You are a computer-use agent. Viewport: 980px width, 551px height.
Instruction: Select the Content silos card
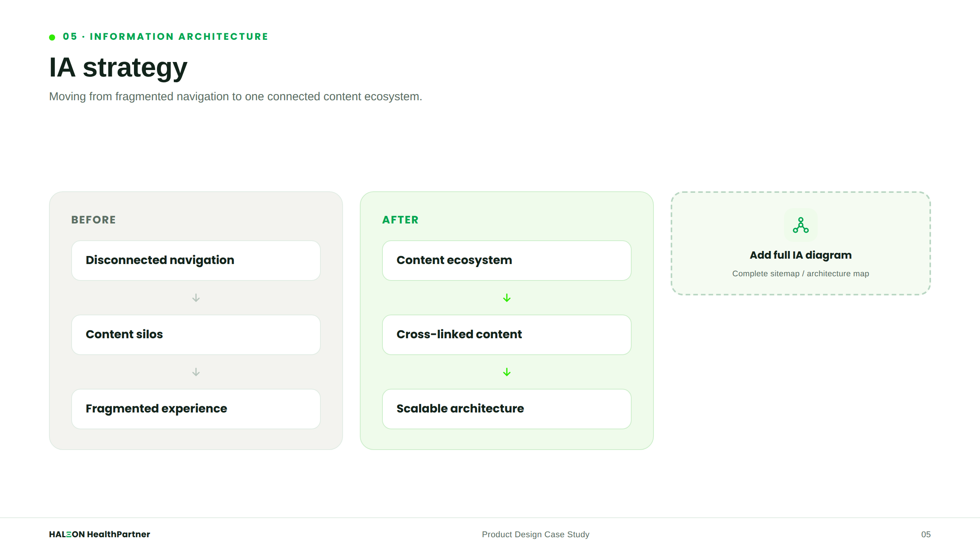[196, 335]
